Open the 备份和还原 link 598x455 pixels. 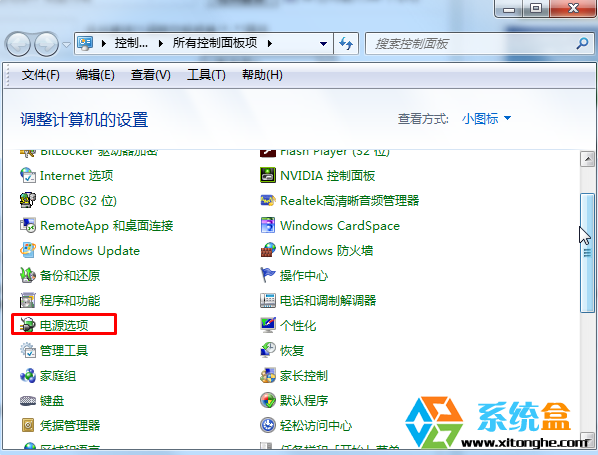click(70, 275)
